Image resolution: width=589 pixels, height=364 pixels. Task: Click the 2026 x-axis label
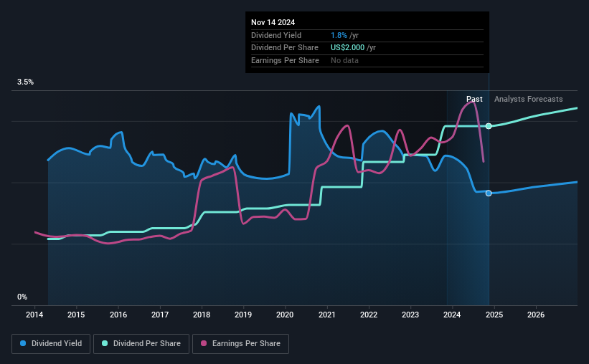(536, 315)
